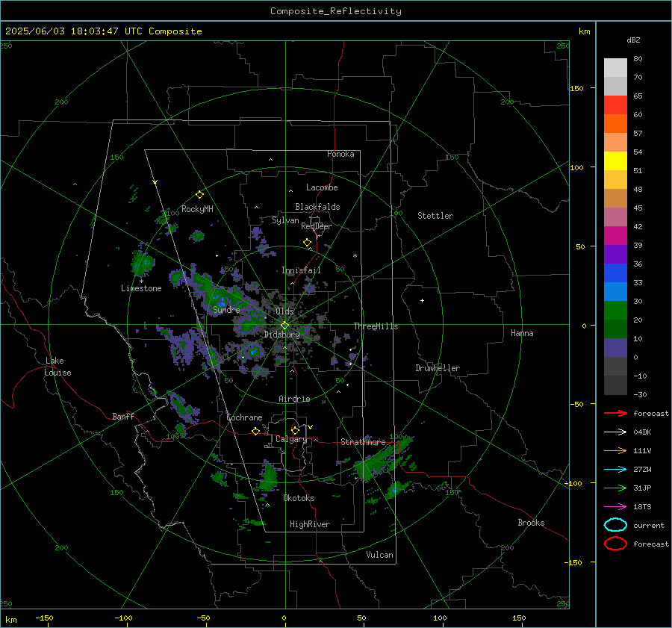This screenshot has height=628, width=672.
Task: Click the Hanna label
Action: click(522, 333)
